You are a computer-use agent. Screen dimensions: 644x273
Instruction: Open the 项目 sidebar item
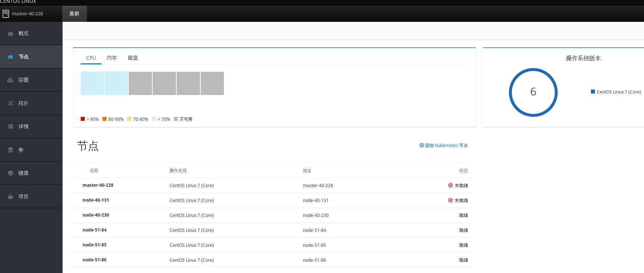tap(31, 197)
